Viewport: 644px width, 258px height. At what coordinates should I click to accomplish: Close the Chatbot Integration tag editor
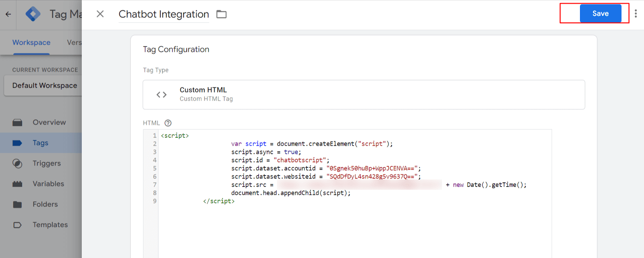click(x=100, y=14)
